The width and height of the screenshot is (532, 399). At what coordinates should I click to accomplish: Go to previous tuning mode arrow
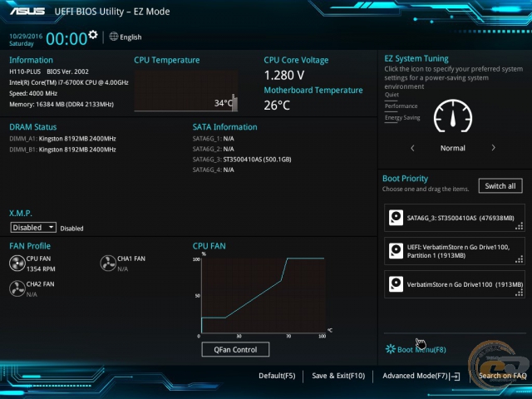coord(412,148)
